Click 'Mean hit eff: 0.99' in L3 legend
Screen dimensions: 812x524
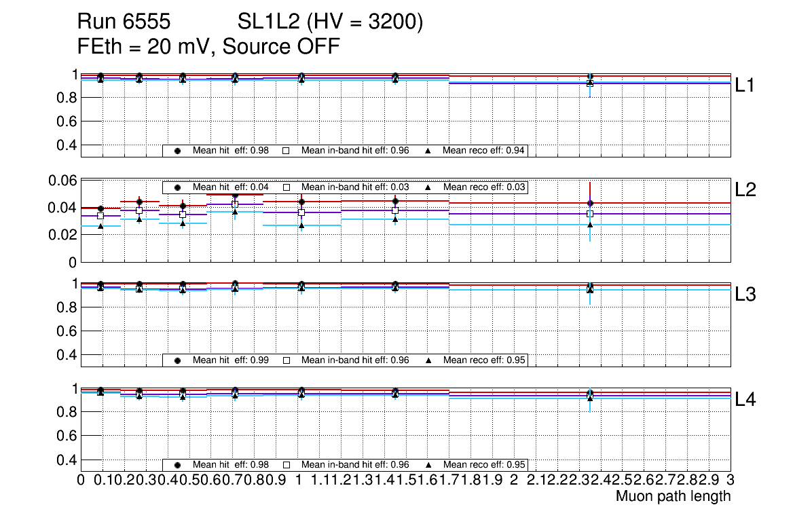231,360
